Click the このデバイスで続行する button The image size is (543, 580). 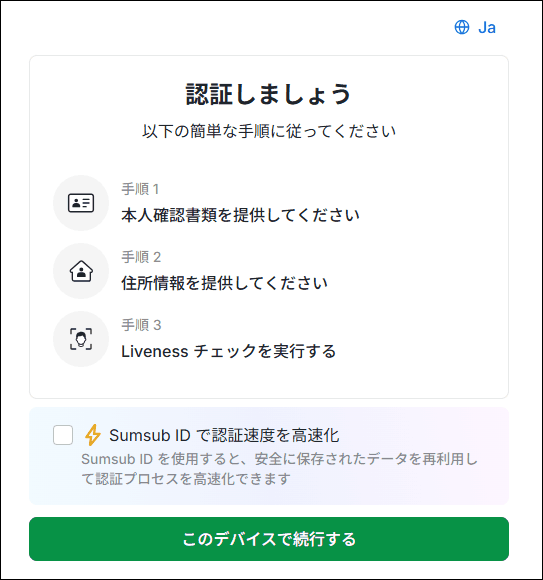pyautogui.click(x=269, y=539)
